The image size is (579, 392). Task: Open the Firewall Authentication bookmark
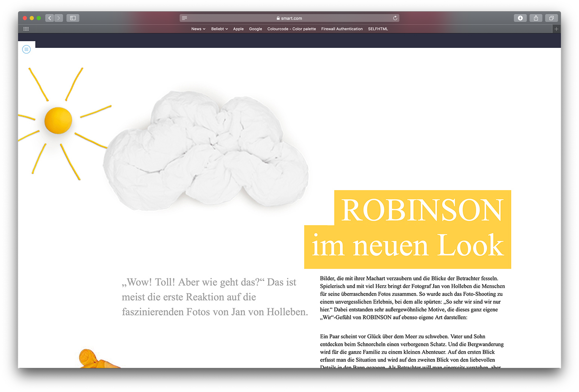pyautogui.click(x=342, y=29)
